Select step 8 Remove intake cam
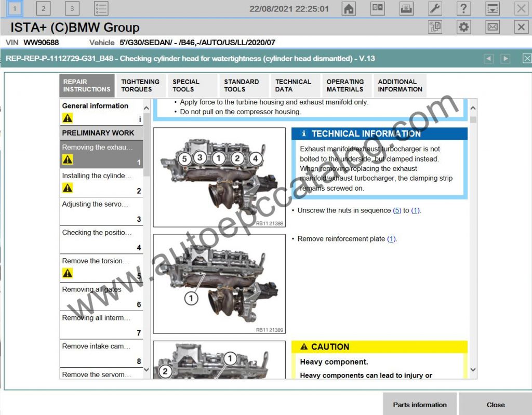The height and width of the screenshot is (415, 532). (x=101, y=354)
